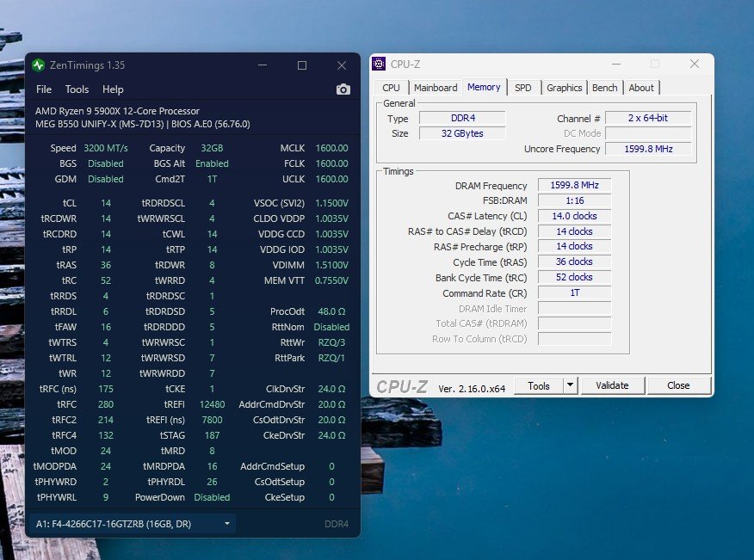Click the Cycle Time 36 clocks field

(x=575, y=262)
